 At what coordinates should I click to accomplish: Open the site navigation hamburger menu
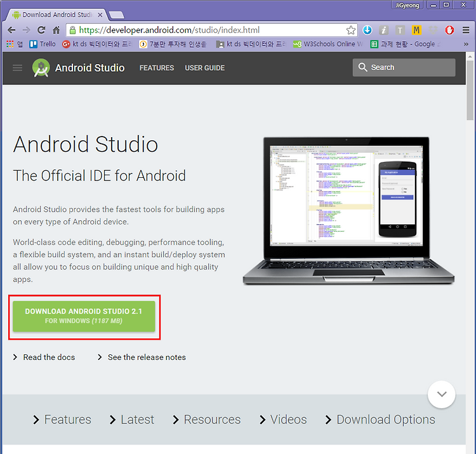click(17, 68)
